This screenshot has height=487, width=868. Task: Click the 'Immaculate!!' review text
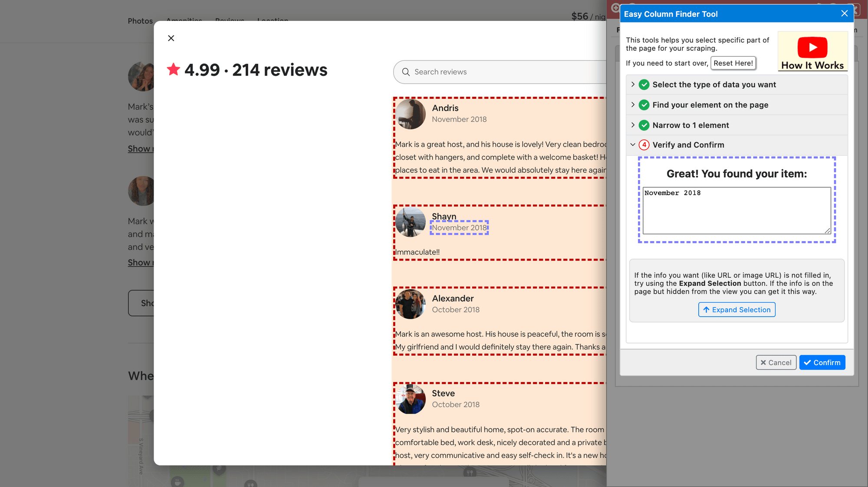tap(417, 252)
